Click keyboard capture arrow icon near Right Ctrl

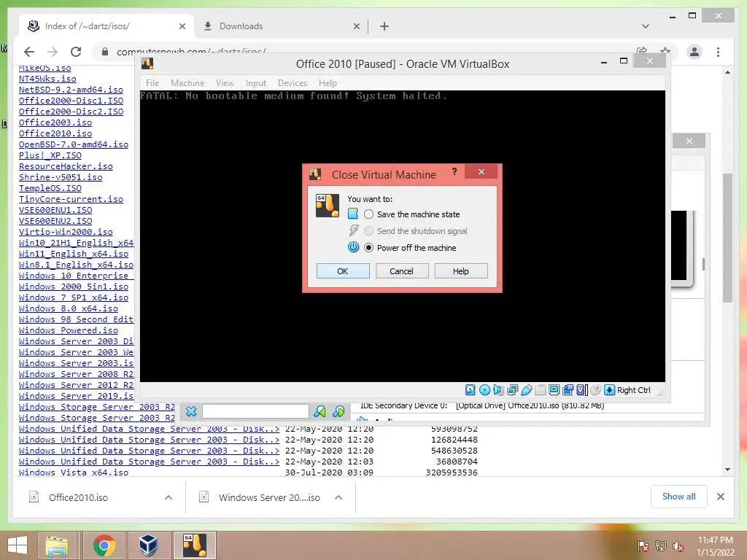tap(609, 390)
